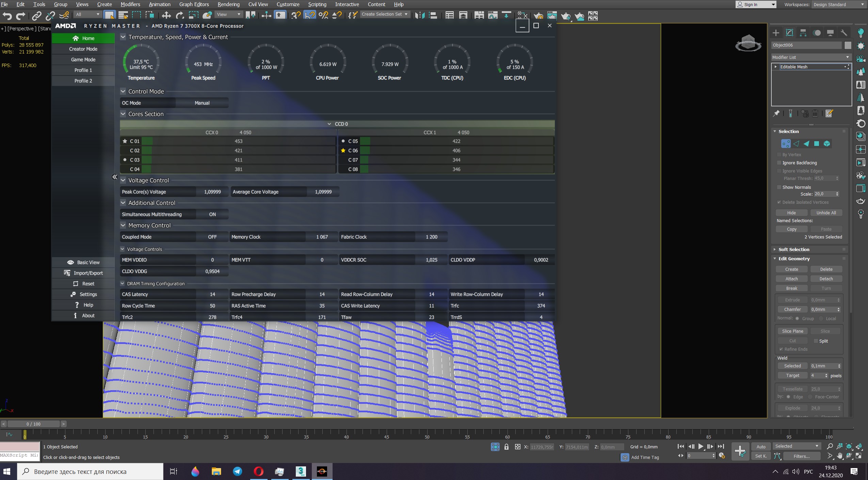Collapse the Cores Section
Viewport: 868px width, 480px height.
[123, 114]
